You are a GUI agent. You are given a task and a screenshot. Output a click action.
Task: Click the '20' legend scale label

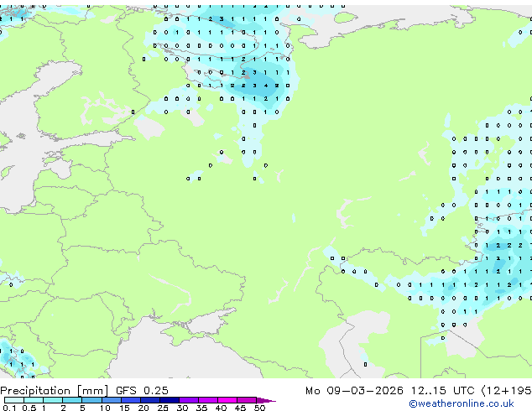[x=143, y=408]
